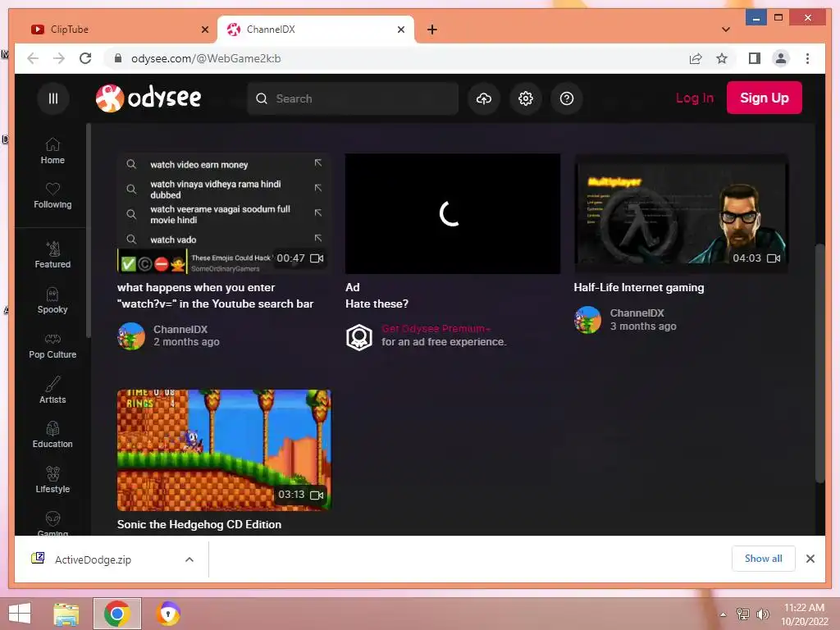Open Following in sidebar

coord(52,195)
